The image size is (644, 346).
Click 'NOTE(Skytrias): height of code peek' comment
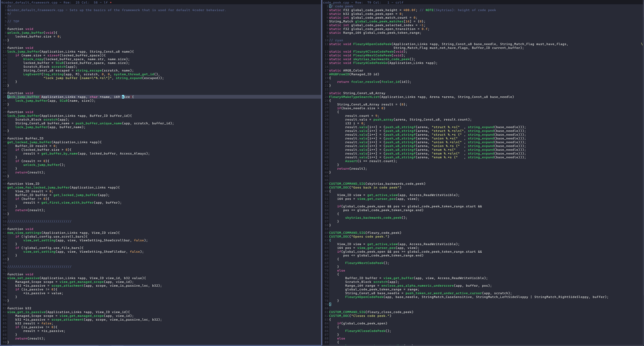[461, 10]
